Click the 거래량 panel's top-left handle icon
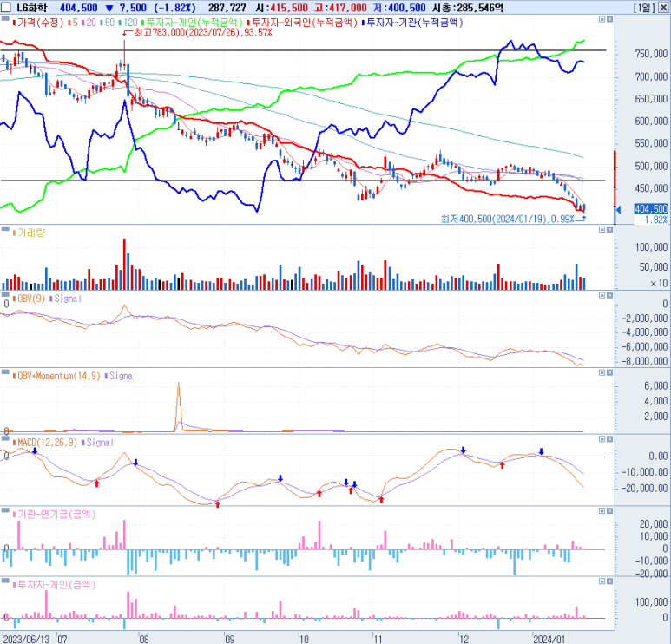 point(5,229)
